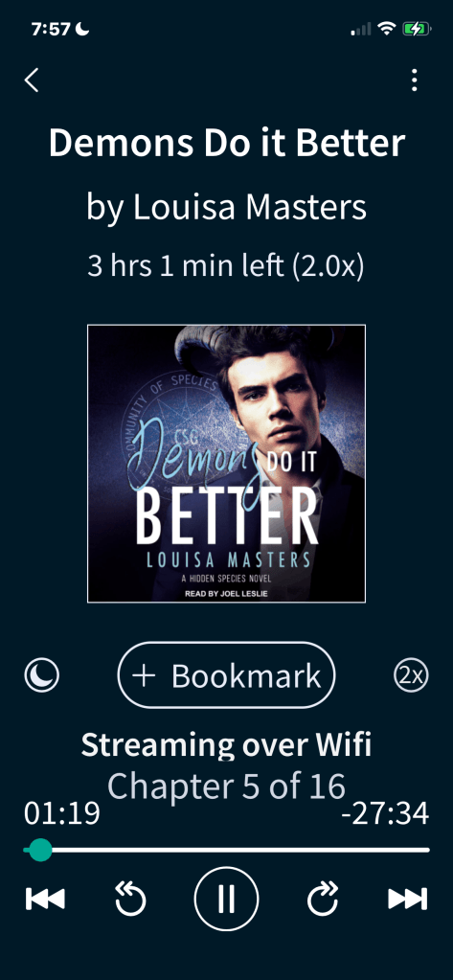The width and height of the screenshot is (453, 980).
Task: Change the 2x playback speed
Action: pyautogui.click(x=411, y=675)
